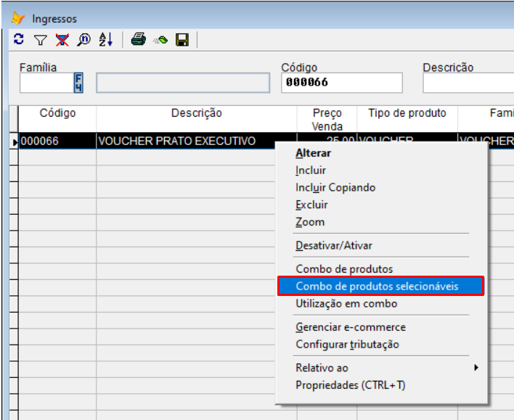Clear the filter with the crossed-out funnel icon
The width and height of the screenshot is (514, 420).
tap(62, 40)
